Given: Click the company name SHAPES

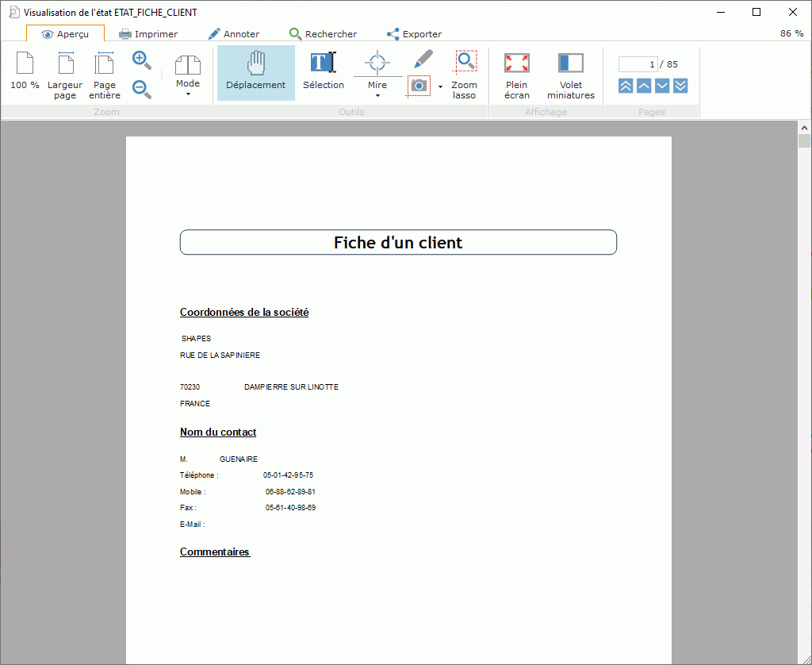Looking at the screenshot, I should [x=196, y=339].
